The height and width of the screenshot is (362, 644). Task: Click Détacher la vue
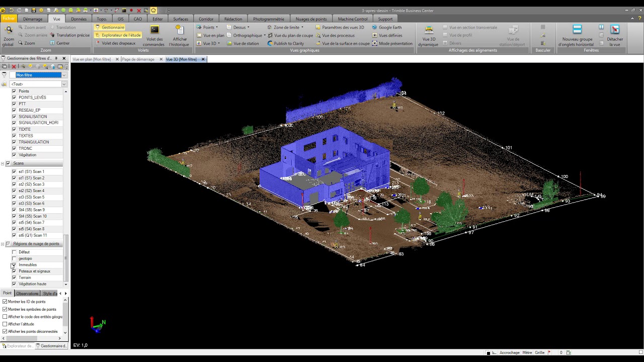(615, 35)
